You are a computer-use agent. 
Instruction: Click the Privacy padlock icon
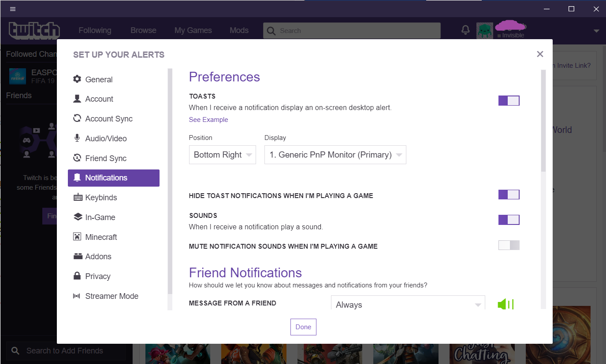tap(77, 276)
